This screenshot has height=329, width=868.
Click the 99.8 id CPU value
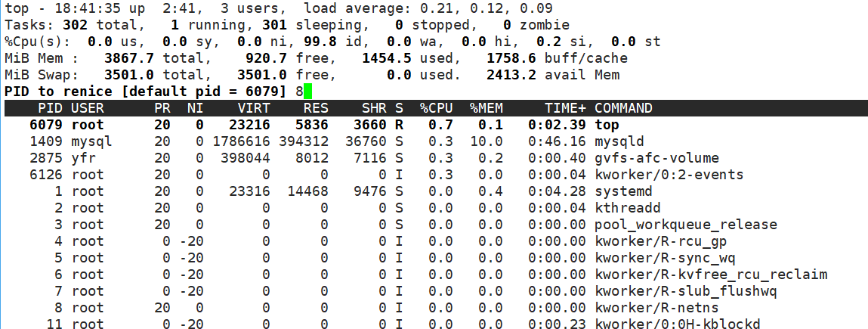tap(320, 42)
